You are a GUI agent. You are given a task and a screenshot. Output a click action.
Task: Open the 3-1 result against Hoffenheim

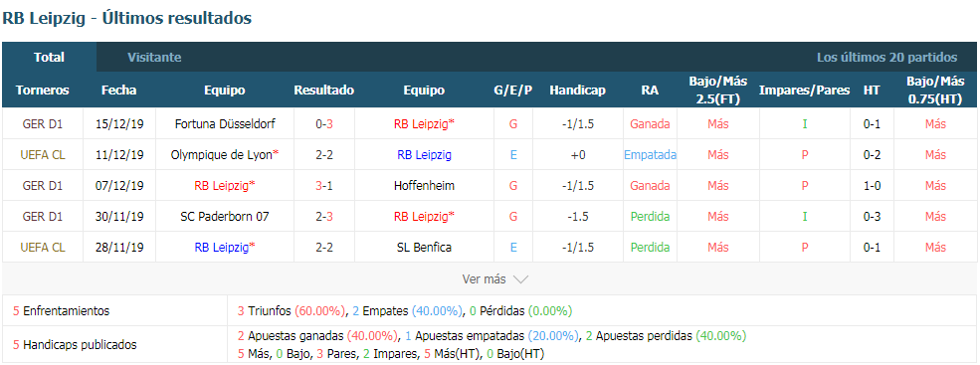tap(323, 186)
